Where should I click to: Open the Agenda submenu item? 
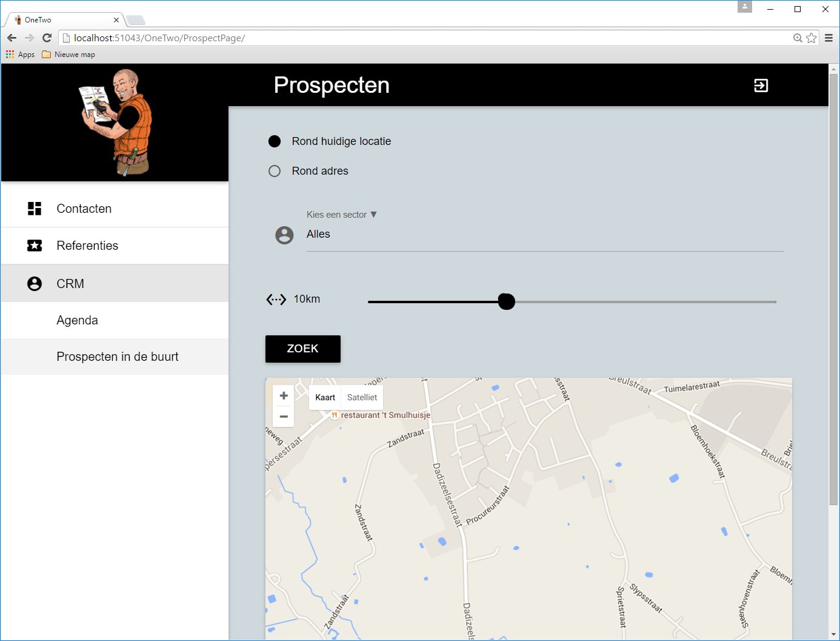pyautogui.click(x=115, y=320)
